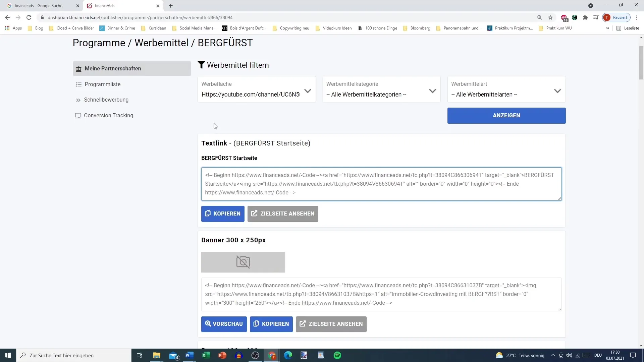
Task: Click the taskbar search box
Action: [x=74, y=355]
